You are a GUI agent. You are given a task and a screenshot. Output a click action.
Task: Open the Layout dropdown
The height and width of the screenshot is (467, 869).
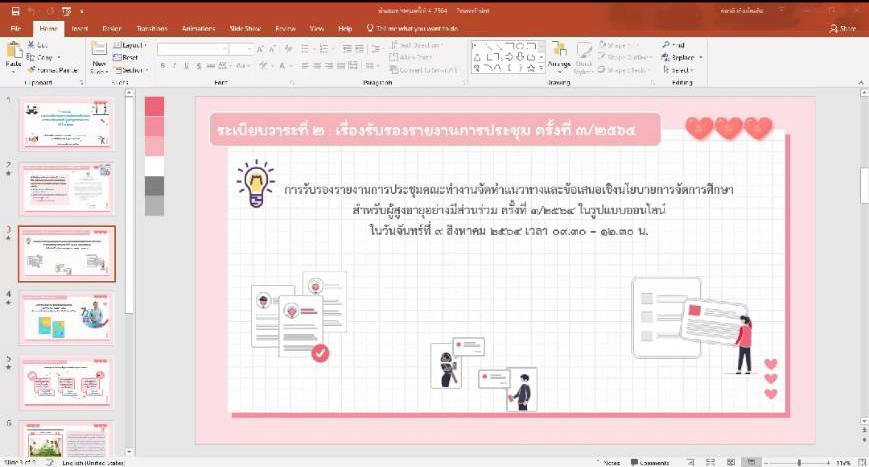pyautogui.click(x=130, y=45)
